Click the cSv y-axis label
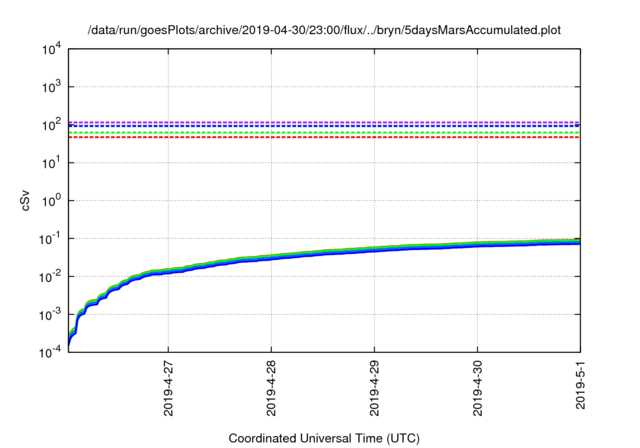This screenshot has height=448, width=640. 25,200
